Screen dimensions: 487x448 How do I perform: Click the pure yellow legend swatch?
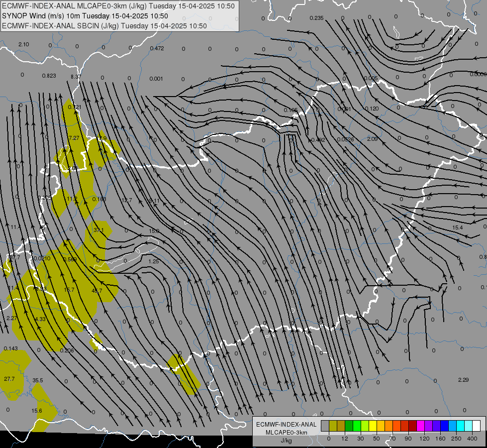tap(373, 426)
